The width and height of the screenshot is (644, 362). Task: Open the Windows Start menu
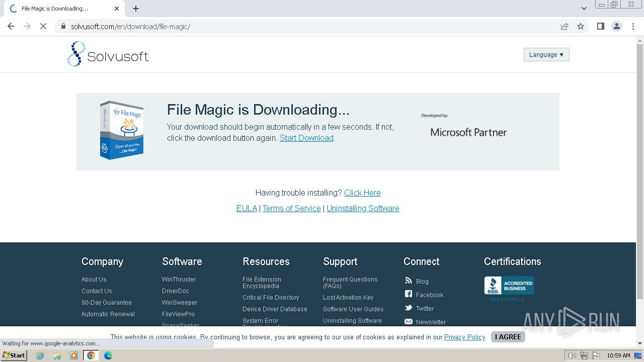(x=14, y=355)
